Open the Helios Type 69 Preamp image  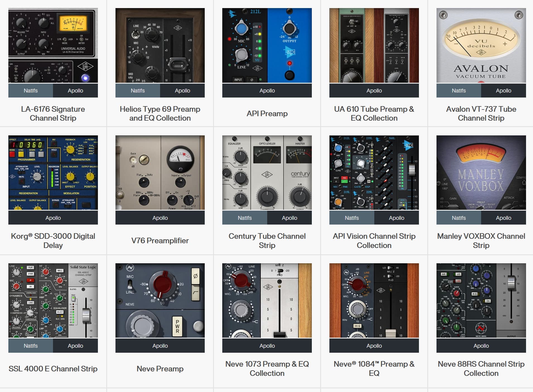point(160,45)
